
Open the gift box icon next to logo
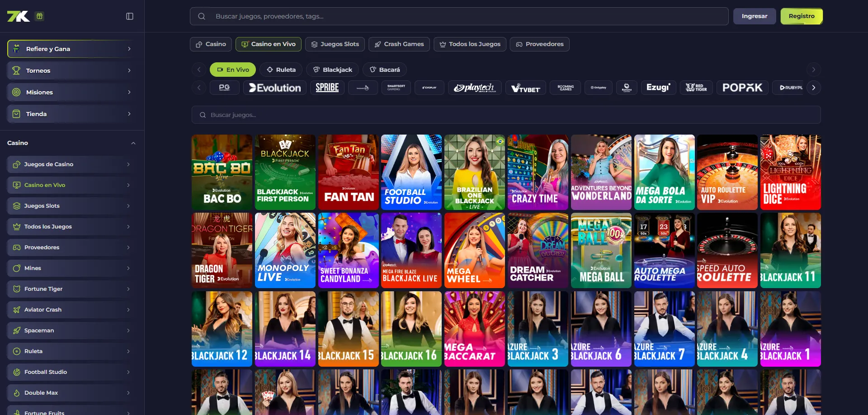point(40,16)
